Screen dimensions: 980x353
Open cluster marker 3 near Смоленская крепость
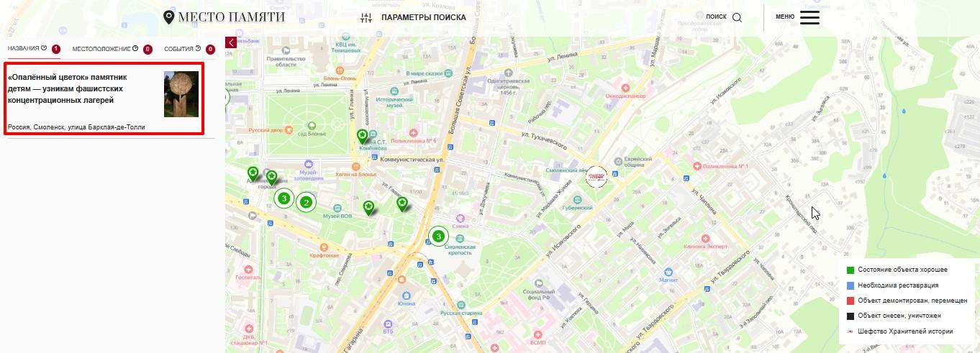tap(438, 236)
